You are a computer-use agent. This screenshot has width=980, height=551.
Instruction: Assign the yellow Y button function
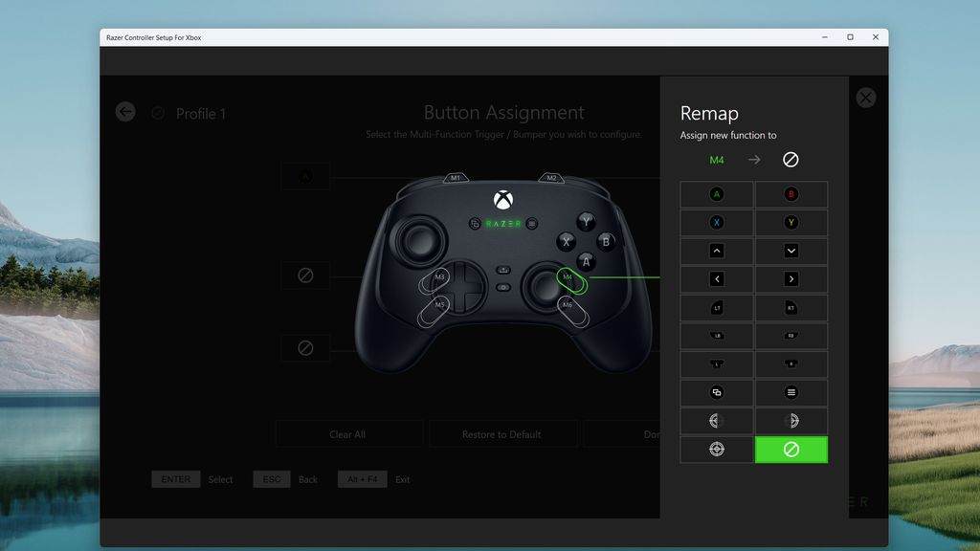tap(791, 222)
